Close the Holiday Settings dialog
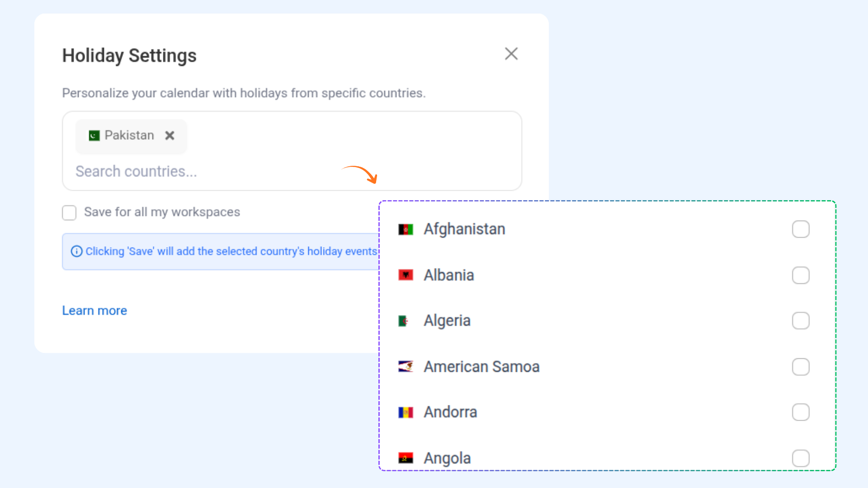Screen dimensions: 868x488 click(x=511, y=54)
